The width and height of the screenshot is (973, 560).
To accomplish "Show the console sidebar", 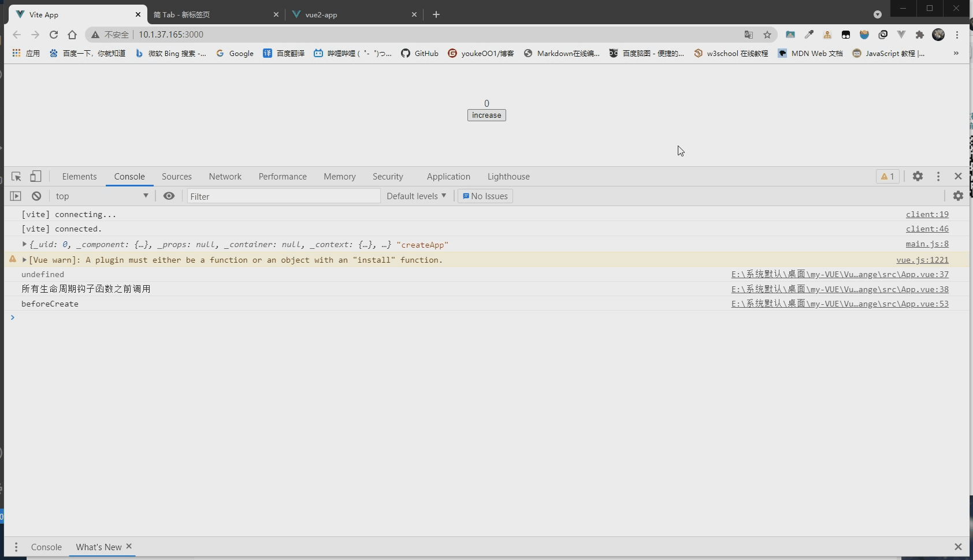I will coord(16,196).
